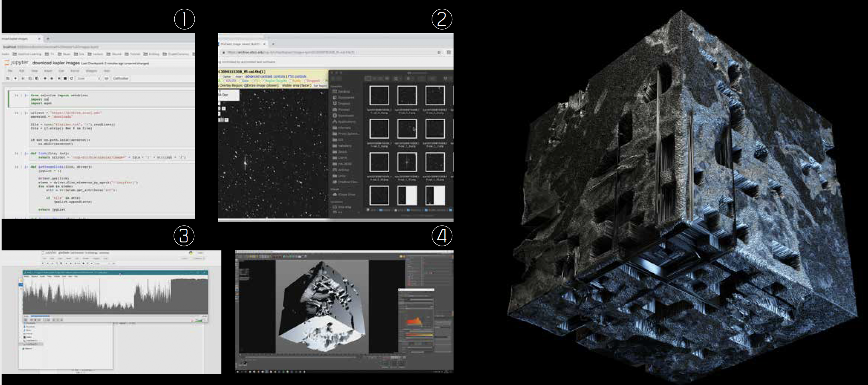Screen dimensions: 868x385
Task: Click the interrupt kernel stop icon
Action: coord(65,78)
